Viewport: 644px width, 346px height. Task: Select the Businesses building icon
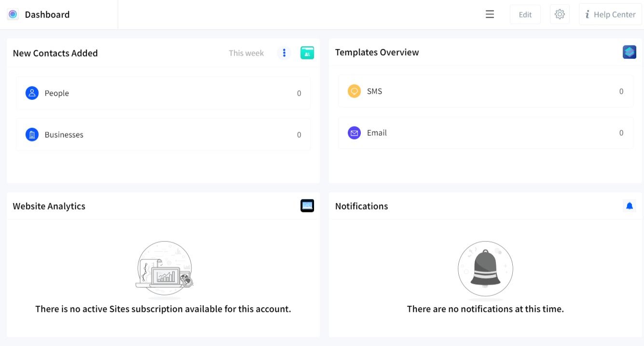[x=32, y=134]
